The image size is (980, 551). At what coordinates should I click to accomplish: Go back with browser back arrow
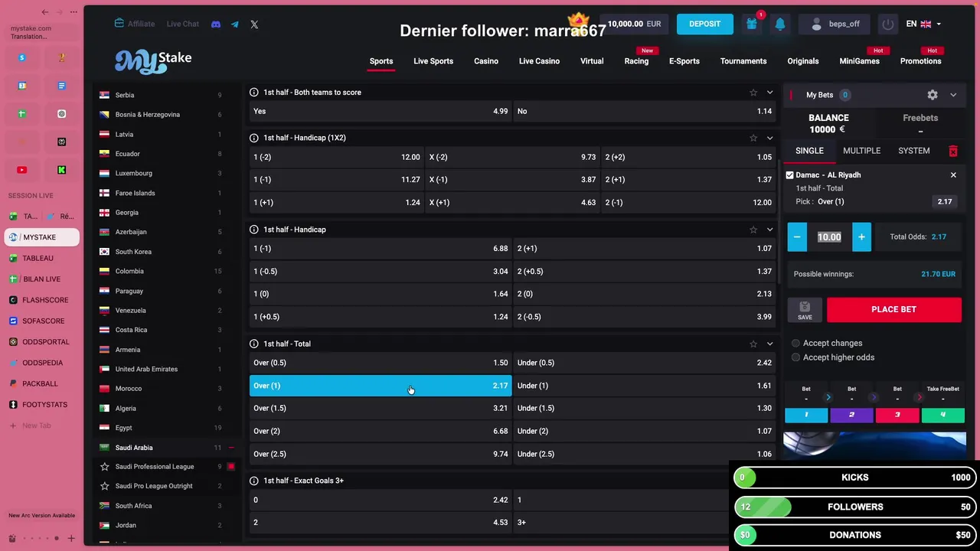coord(45,12)
